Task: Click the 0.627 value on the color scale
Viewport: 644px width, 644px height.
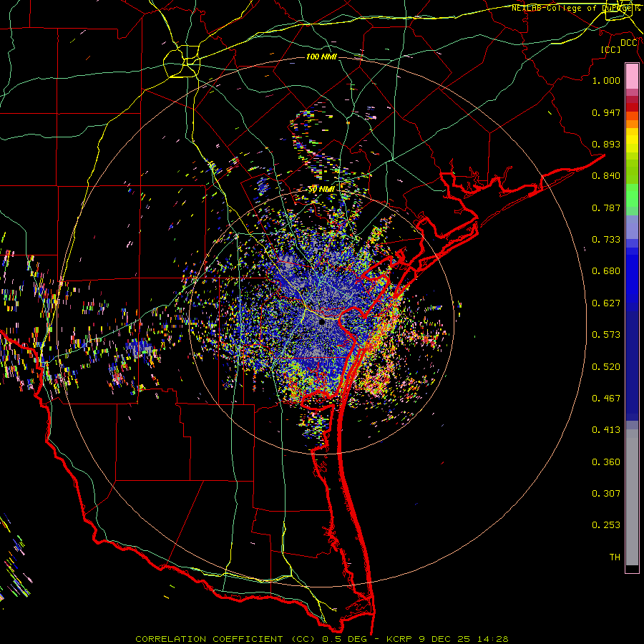Action: [606, 303]
